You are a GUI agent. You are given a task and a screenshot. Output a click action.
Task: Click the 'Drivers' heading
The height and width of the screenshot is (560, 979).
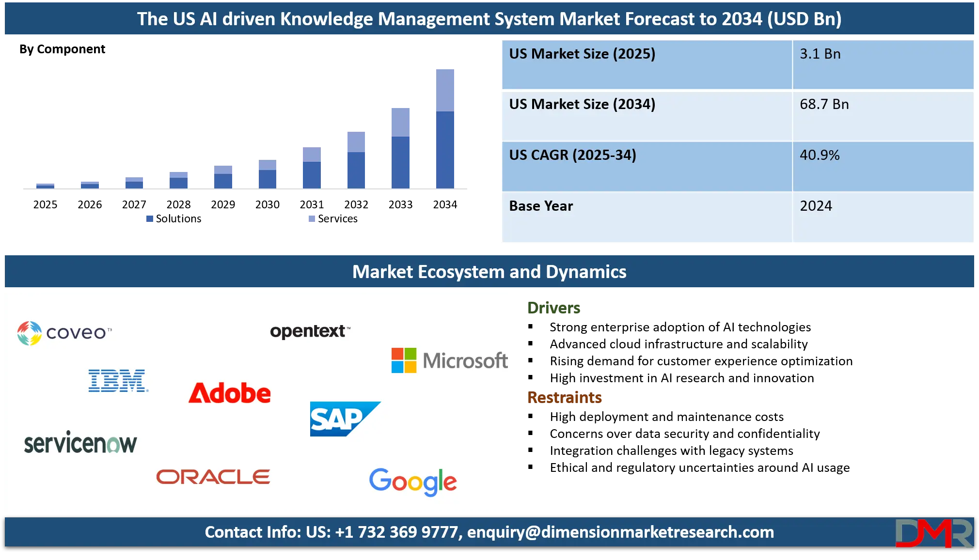pos(553,308)
